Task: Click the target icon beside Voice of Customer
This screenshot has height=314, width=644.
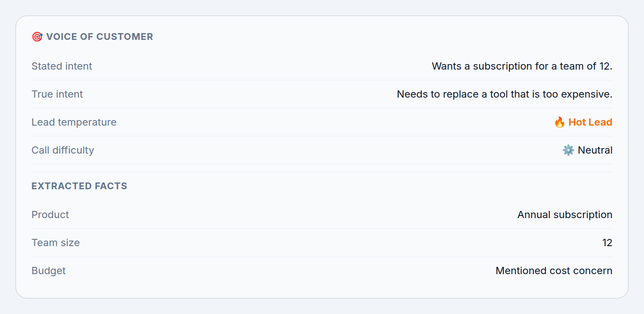Action: click(x=37, y=37)
